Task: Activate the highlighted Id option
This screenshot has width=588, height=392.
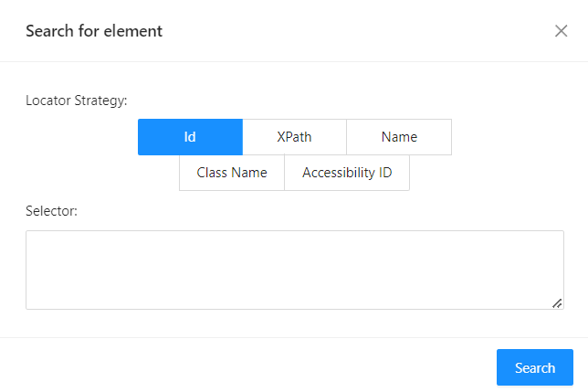Action: (x=190, y=137)
